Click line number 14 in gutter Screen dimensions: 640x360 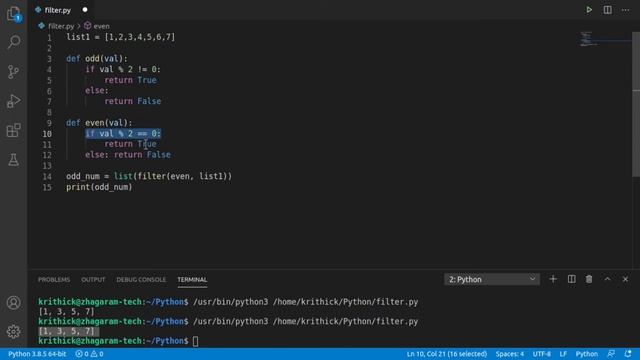pos(47,177)
